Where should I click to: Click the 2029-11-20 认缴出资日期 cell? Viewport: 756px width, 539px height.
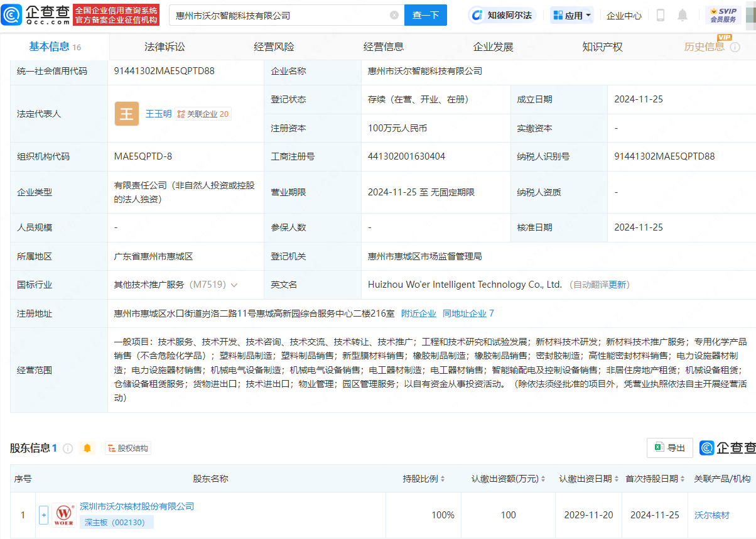tap(588, 515)
